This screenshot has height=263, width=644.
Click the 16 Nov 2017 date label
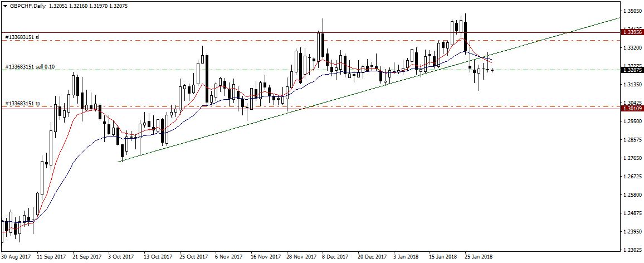click(x=265, y=256)
